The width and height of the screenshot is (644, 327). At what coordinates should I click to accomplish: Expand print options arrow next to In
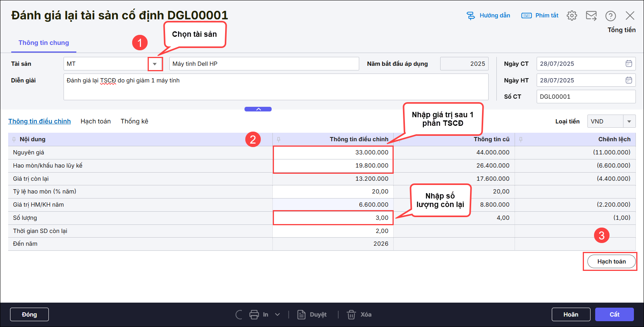point(277,315)
